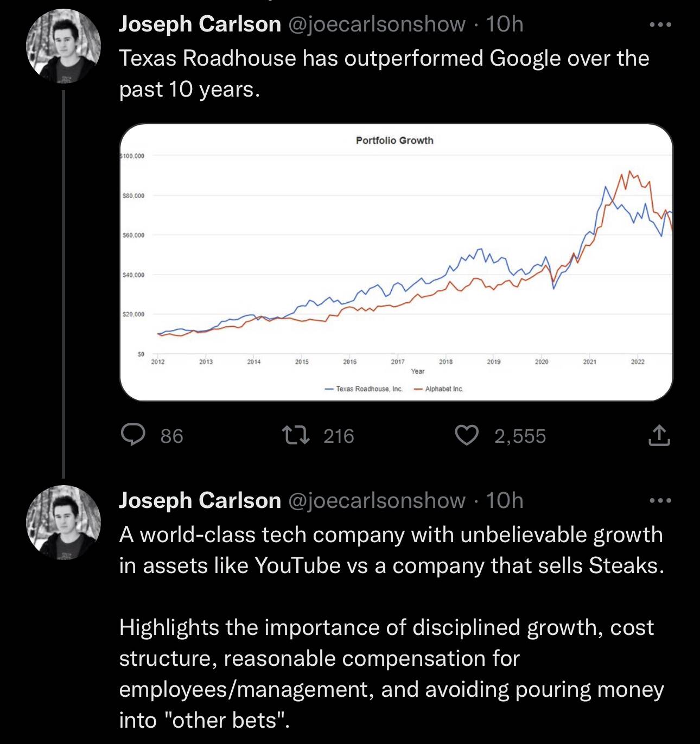Open the first tweet's three-dot menu

point(660,24)
